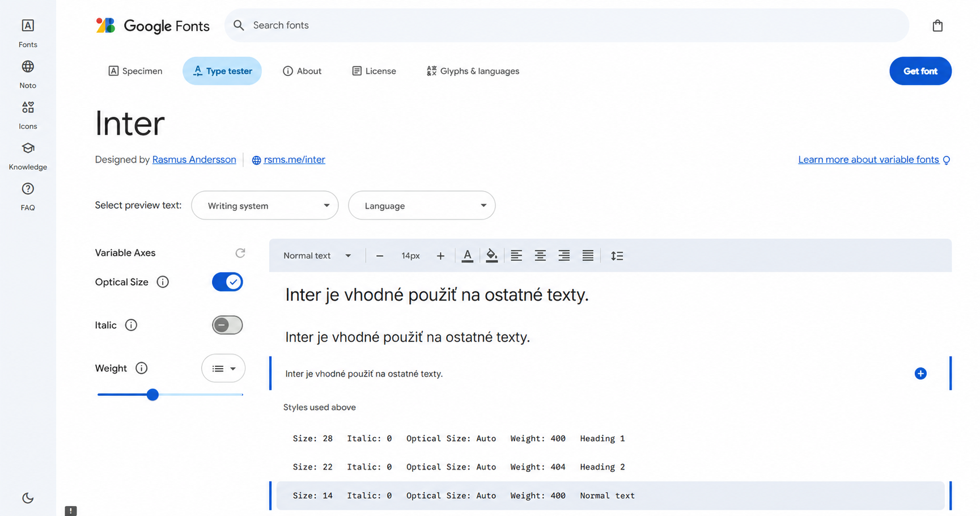
Task: Select the Type tester tab
Action: [x=222, y=71]
